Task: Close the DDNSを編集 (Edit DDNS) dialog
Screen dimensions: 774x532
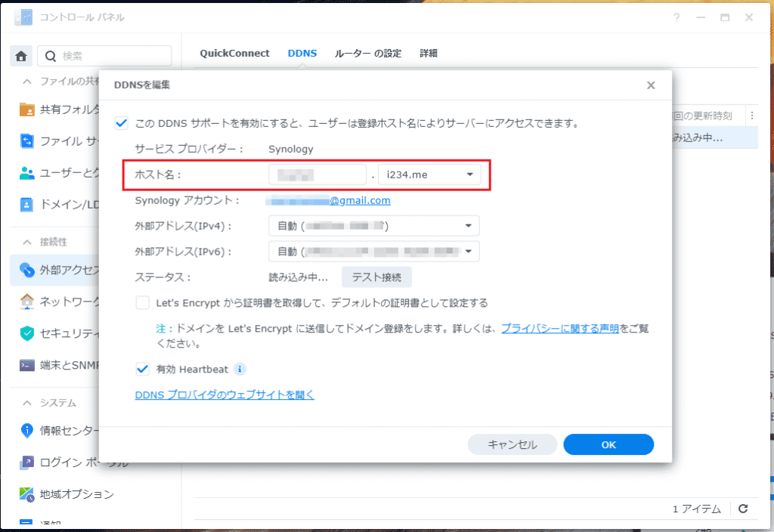Action: click(x=651, y=85)
